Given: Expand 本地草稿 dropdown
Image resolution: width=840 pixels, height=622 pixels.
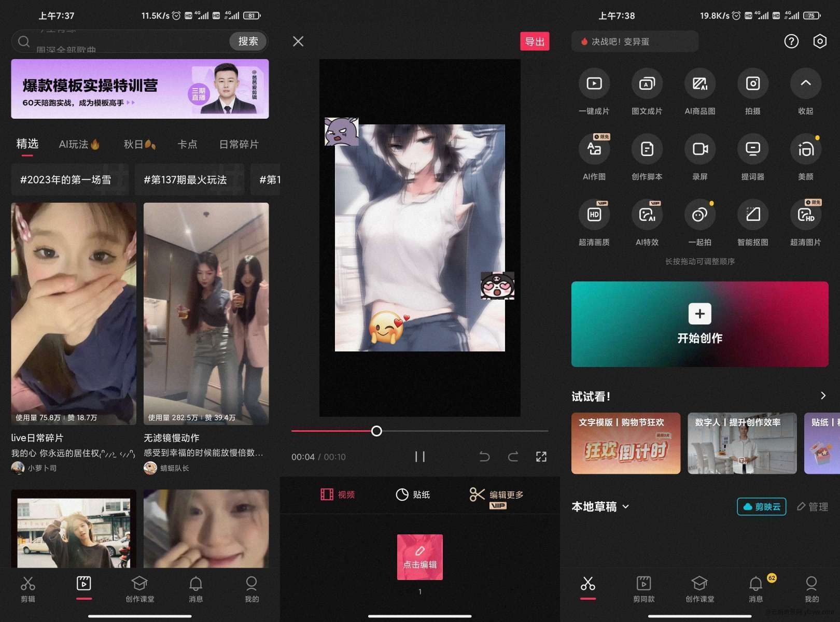Looking at the screenshot, I should pyautogui.click(x=600, y=507).
